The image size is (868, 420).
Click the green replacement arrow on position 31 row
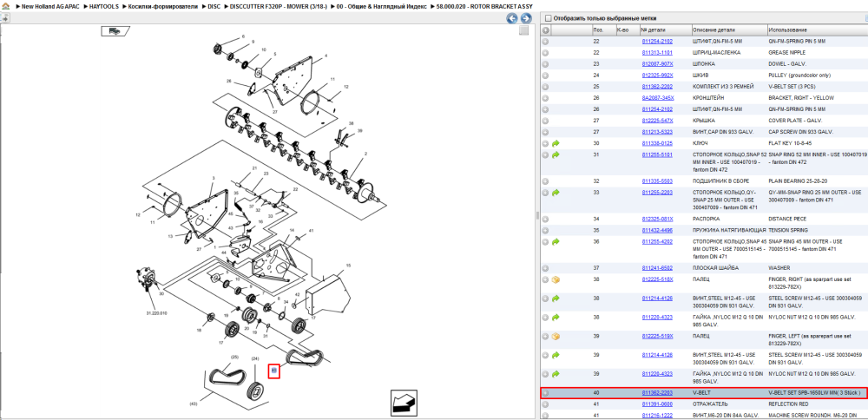[x=556, y=154]
